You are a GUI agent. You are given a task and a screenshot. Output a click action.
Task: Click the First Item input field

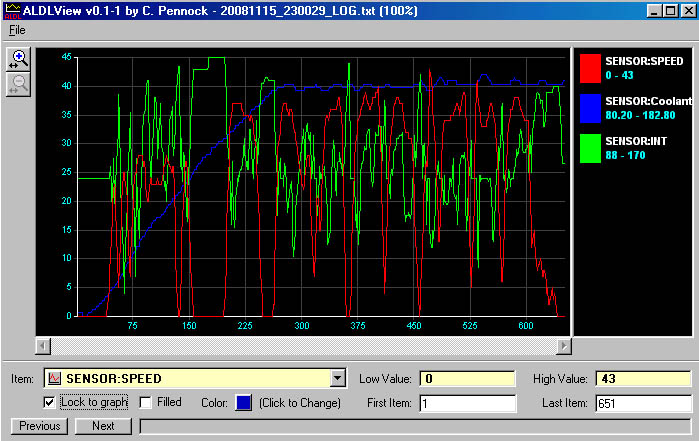(x=467, y=404)
